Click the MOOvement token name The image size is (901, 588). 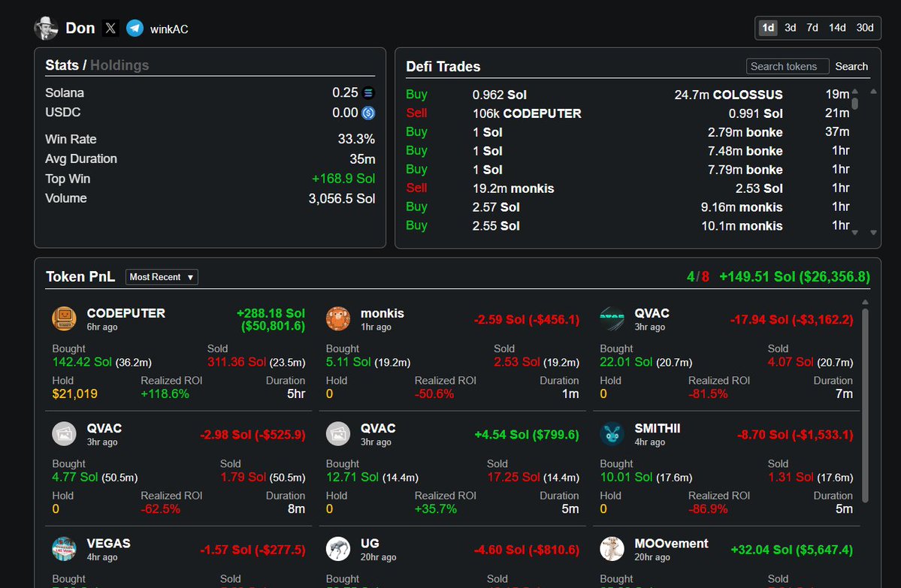[671, 543]
